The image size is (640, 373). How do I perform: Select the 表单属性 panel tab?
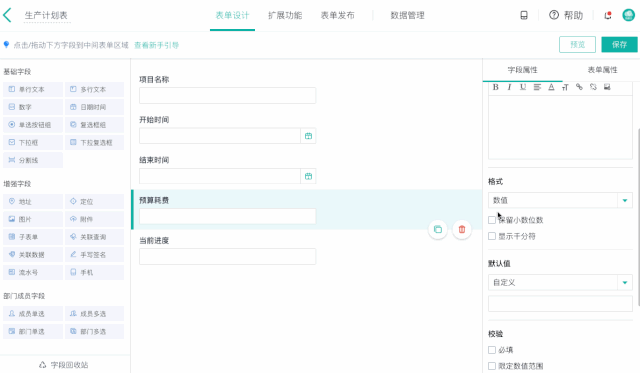point(602,70)
